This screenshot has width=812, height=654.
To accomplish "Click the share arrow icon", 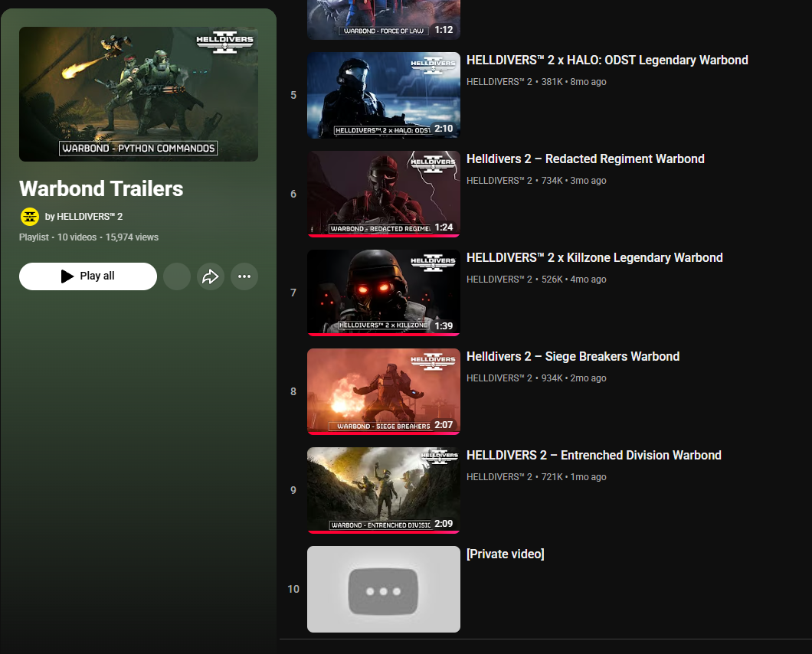I will coord(210,276).
